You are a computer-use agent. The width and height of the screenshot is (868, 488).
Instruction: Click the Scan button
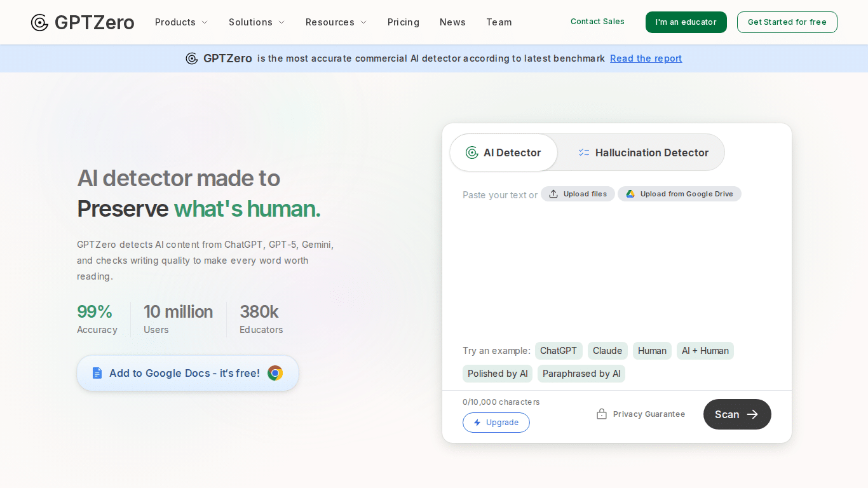(737, 414)
